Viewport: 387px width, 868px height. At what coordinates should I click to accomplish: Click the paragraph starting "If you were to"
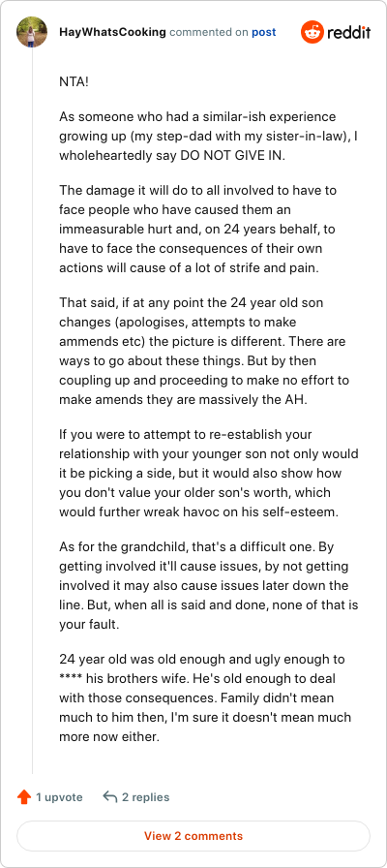(209, 474)
